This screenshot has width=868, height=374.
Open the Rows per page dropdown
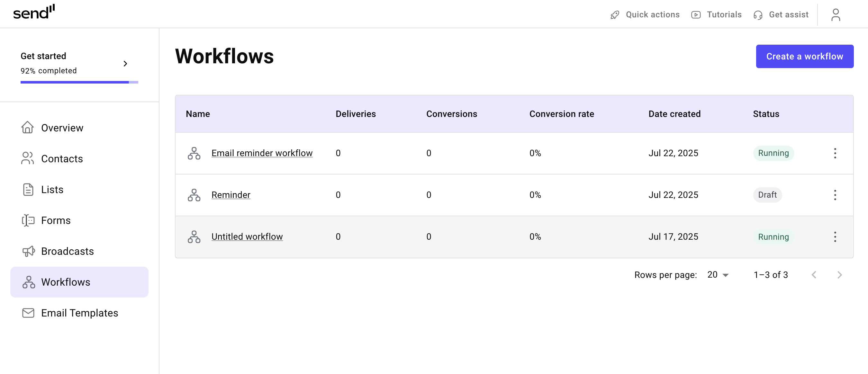click(718, 275)
